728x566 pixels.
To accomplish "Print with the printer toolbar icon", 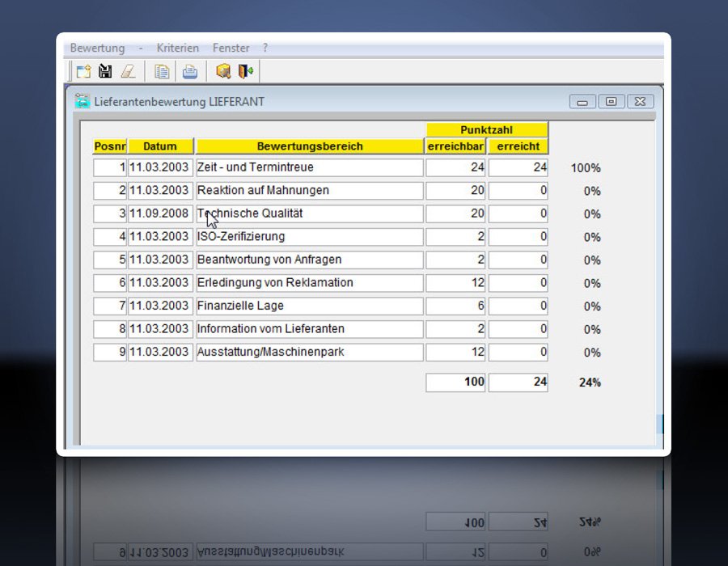I will click(190, 71).
